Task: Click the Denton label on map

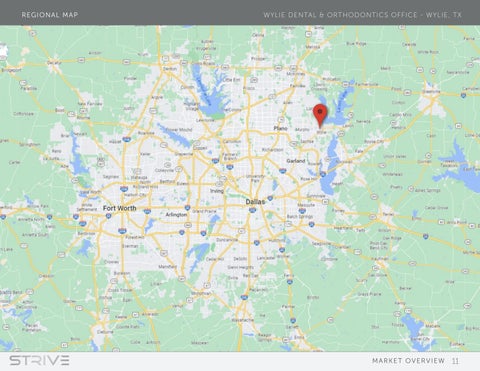Action: tap(170, 68)
